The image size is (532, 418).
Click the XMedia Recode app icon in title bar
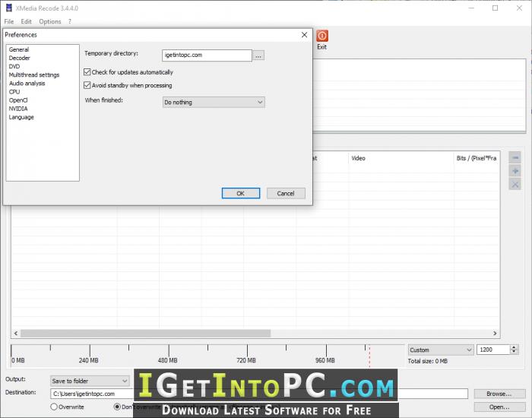point(9,8)
